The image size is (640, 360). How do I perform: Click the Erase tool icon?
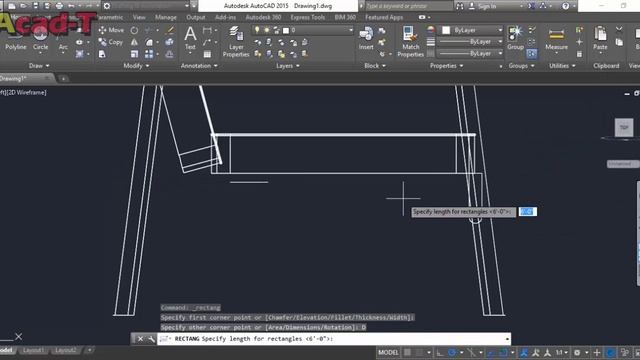[x=170, y=30]
